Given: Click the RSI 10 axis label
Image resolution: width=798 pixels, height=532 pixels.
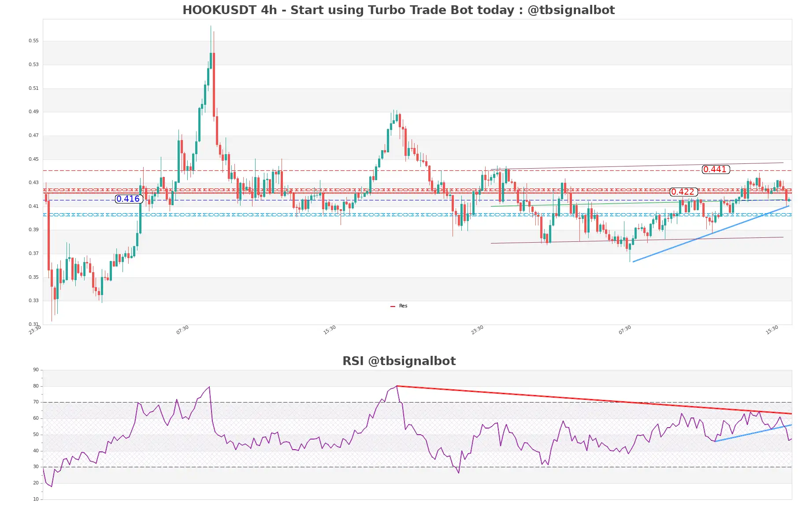Looking at the screenshot, I should click(36, 499).
